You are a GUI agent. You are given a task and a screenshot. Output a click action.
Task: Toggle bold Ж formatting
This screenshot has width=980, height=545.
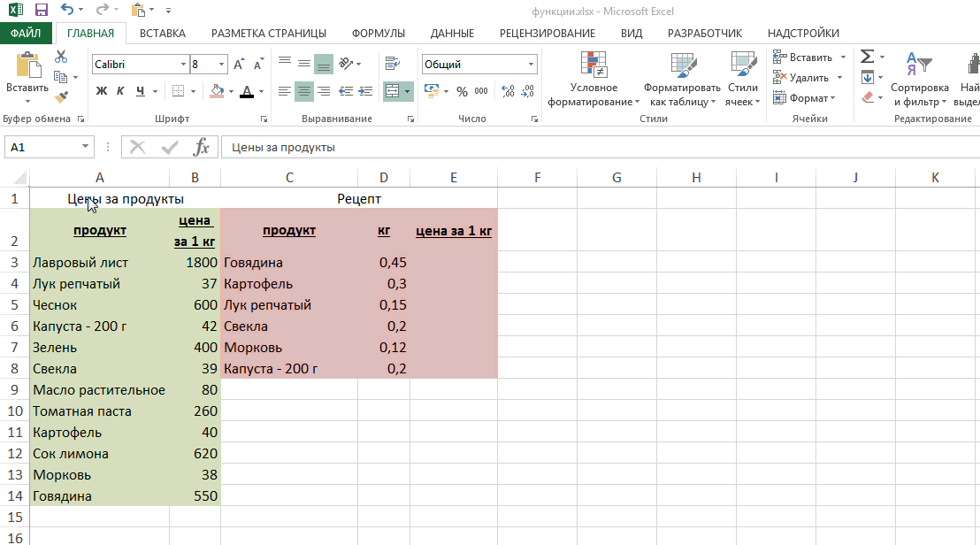coord(101,91)
